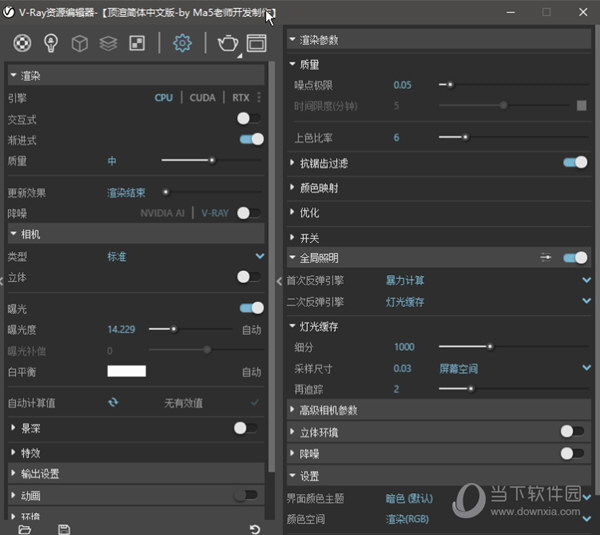Start render with teapot icon
Image resolution: width=600 pixels, height=535 pixels.
point(228,43)
